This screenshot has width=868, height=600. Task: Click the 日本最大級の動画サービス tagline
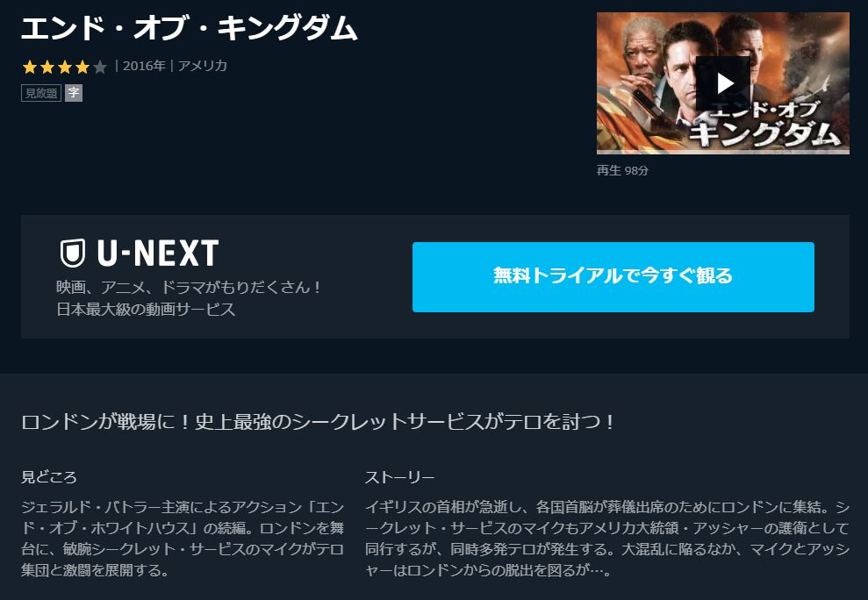coord(147,309)
